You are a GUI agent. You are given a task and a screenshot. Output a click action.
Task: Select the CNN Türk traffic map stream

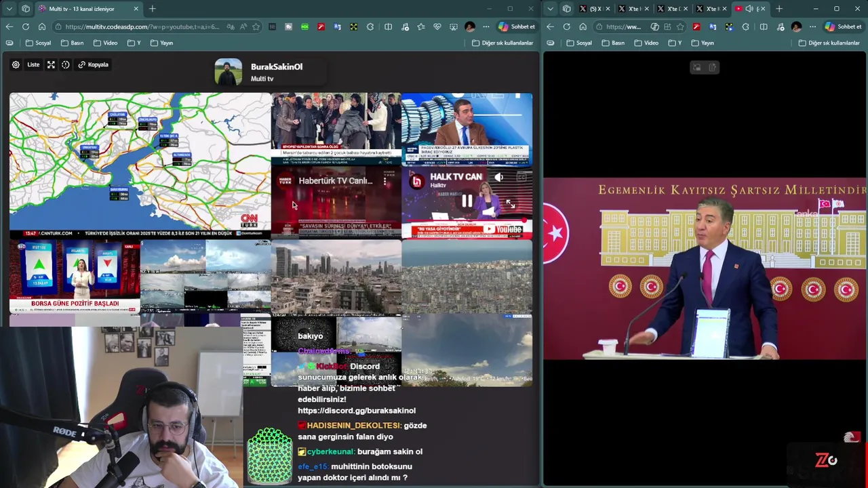coord(140,165)
